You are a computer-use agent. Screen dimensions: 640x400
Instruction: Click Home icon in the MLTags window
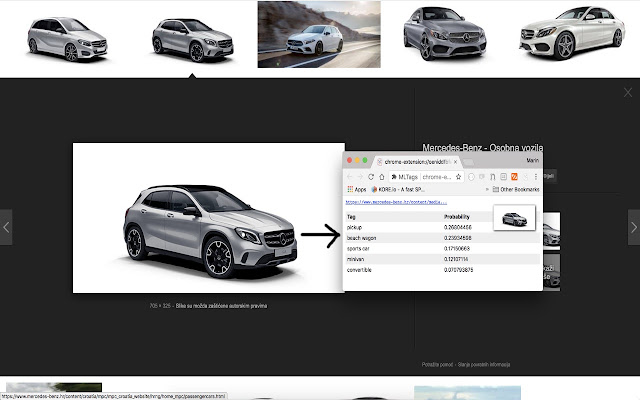[x=382, y=177]
